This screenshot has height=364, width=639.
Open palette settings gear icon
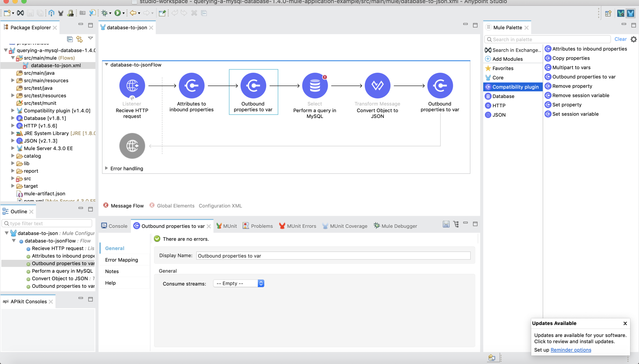tap(634, 39)
